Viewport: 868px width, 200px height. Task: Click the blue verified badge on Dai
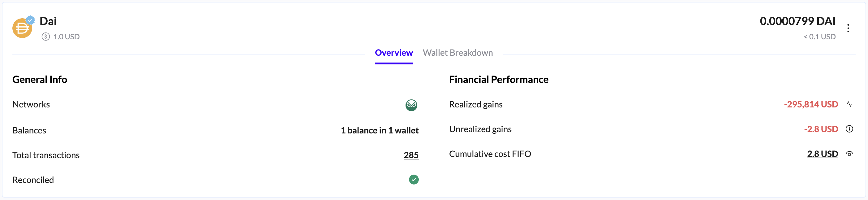click(31, 20)
